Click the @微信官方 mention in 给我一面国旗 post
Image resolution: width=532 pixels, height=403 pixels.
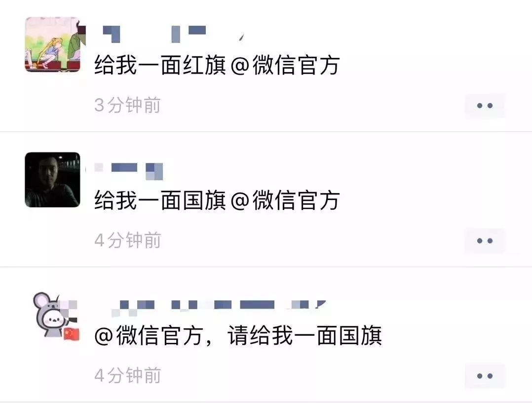click(x=285, y=201)
